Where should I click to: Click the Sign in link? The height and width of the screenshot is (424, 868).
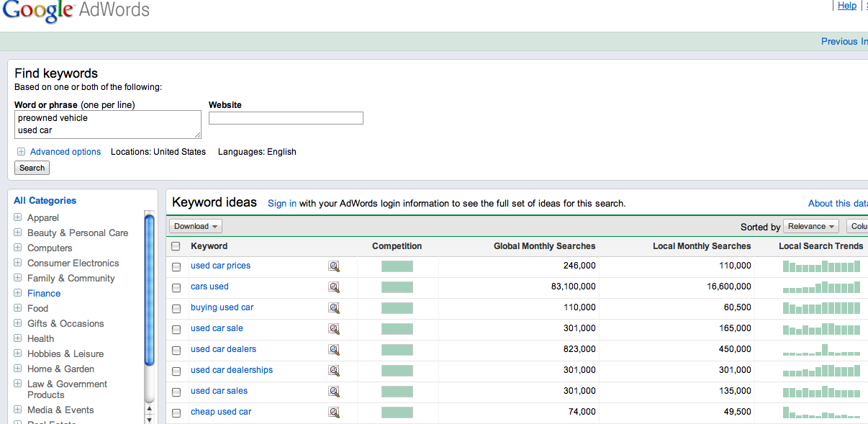(x=282, y=204)
